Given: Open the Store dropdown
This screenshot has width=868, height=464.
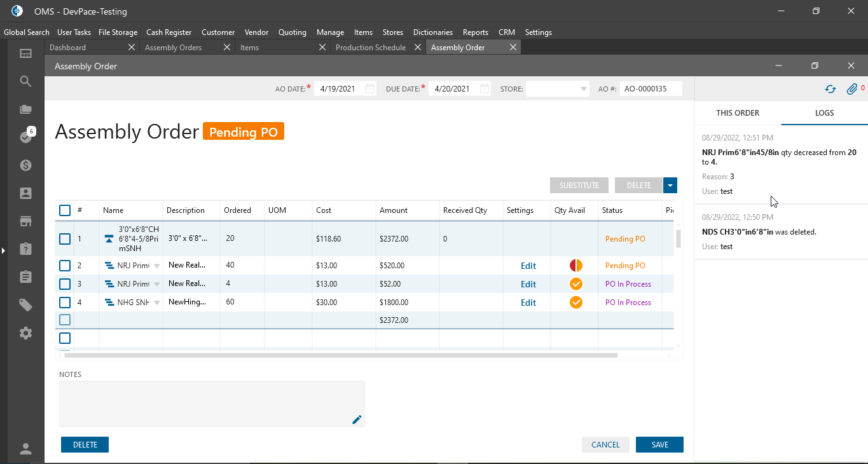Looking at the screenshot, I should coord(583,89).
